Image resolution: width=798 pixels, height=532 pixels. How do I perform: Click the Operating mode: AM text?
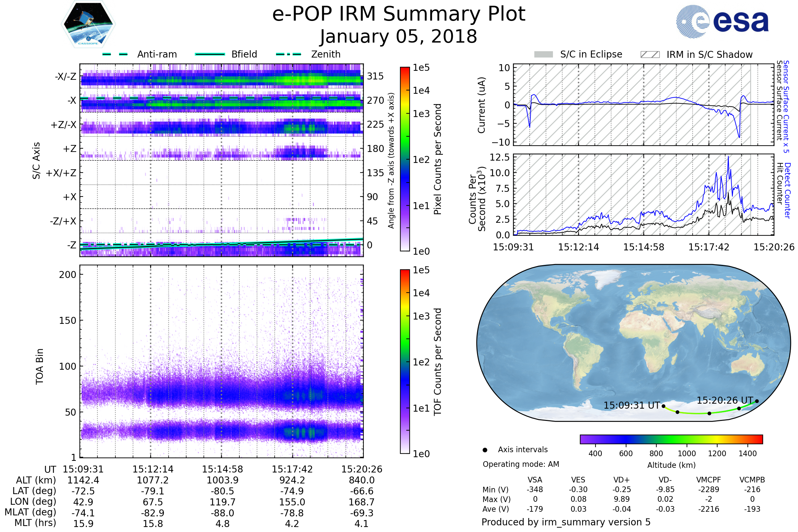[521, 464]
